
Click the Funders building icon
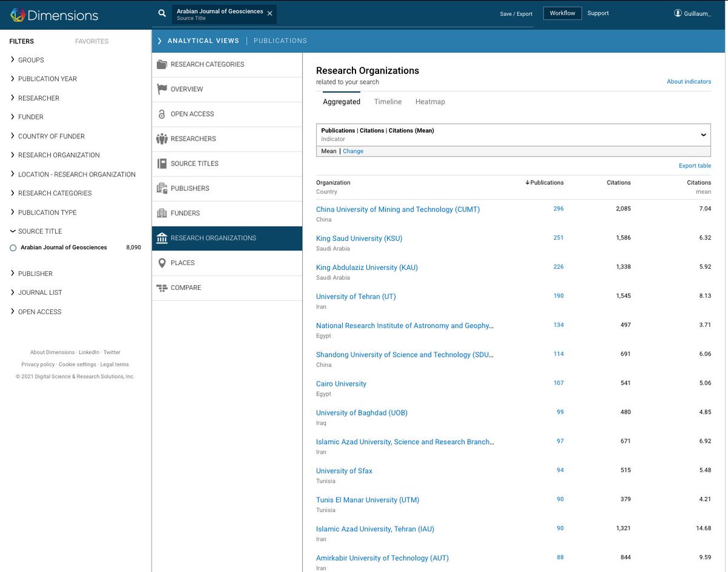[162, 214]
